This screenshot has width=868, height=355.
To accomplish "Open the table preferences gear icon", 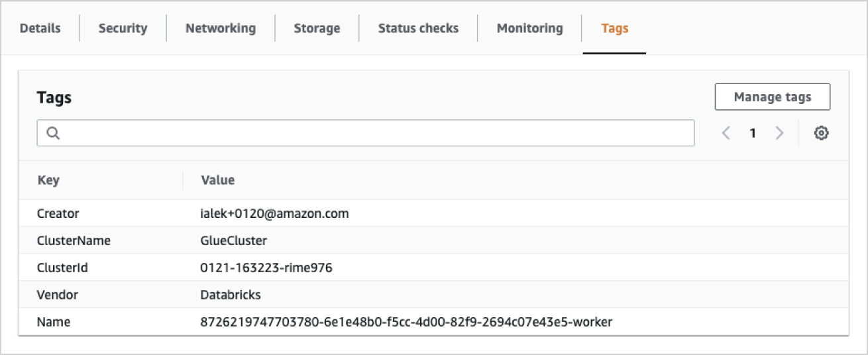I will (x=822, y=133).
